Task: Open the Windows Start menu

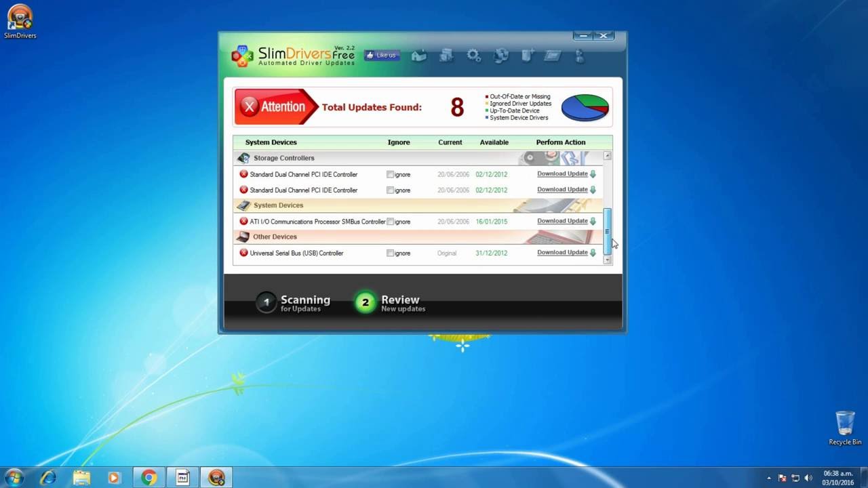Action: pos(14,477)
